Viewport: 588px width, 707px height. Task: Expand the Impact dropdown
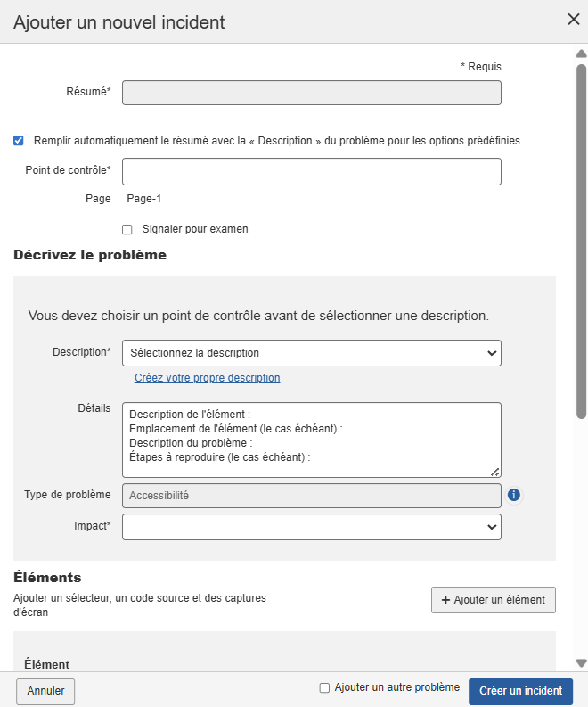coord(311,527)
